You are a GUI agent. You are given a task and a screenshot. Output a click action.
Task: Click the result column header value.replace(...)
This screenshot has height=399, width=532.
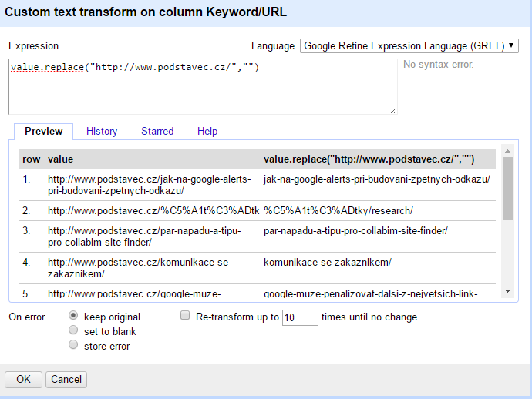[369, 159]
